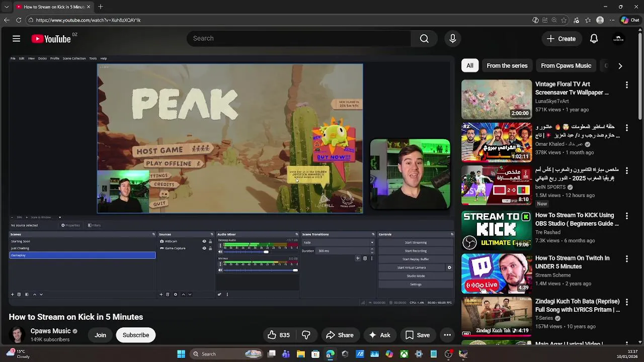Click the '149K subscribers' text
Screen dimensions: 644x362
click(x=50, y=339)
